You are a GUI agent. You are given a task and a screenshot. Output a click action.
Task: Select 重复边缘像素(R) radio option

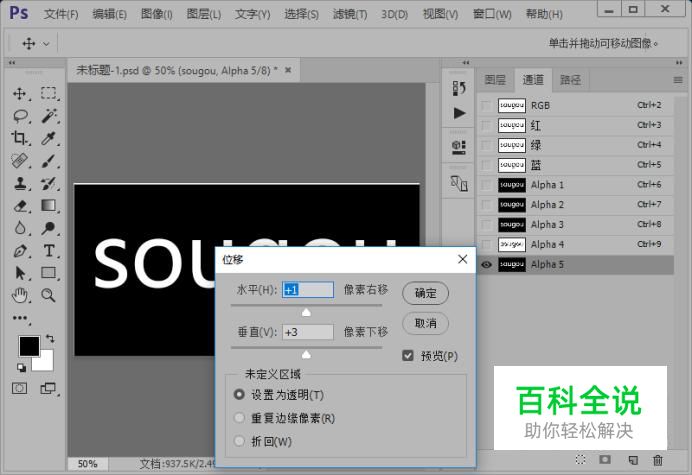coord(239,418)
